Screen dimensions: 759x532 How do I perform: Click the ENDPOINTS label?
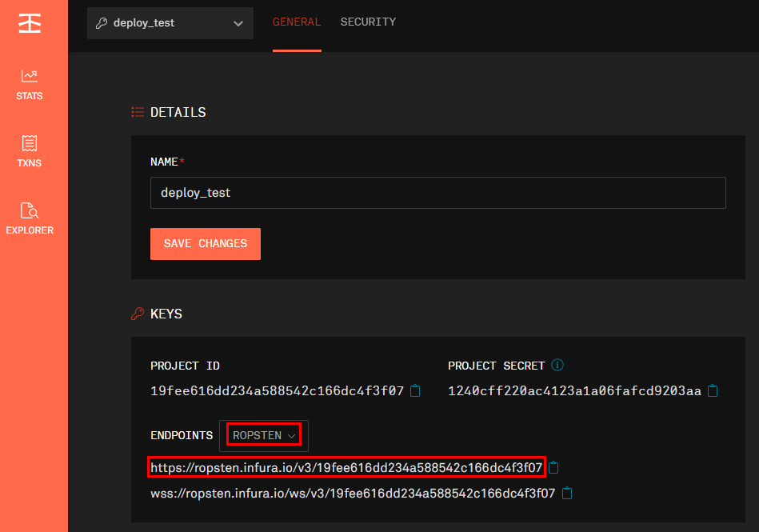pos(182,436)
